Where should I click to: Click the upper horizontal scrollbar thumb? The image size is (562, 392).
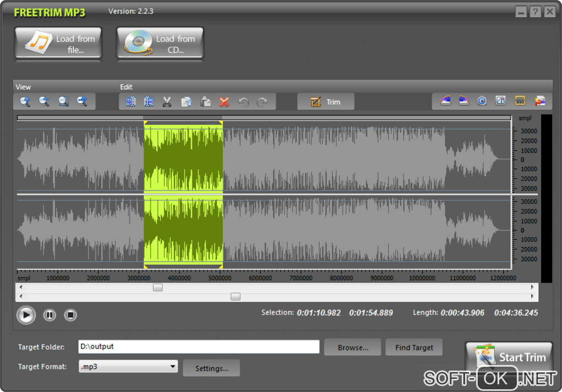pos(158,287)
